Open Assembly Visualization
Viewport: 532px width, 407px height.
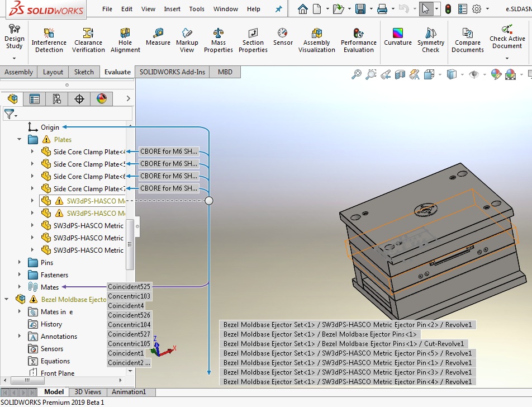point(316,40)
